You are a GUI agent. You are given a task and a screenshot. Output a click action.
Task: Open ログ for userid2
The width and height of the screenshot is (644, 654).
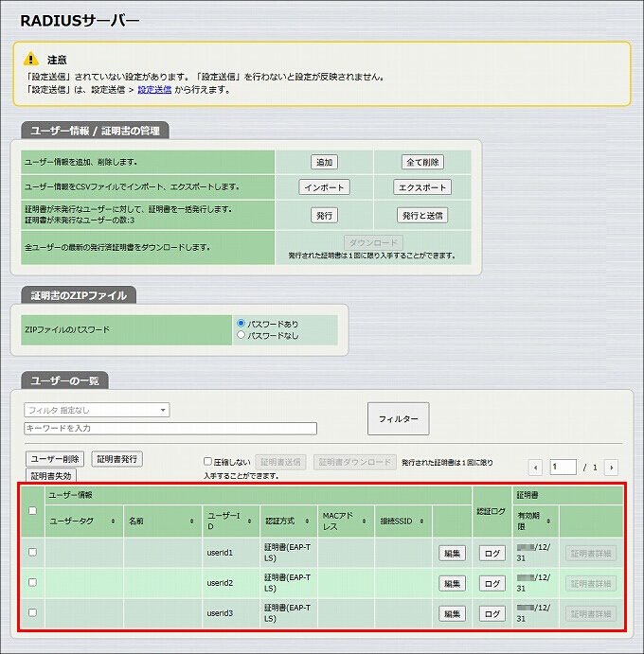492,584
